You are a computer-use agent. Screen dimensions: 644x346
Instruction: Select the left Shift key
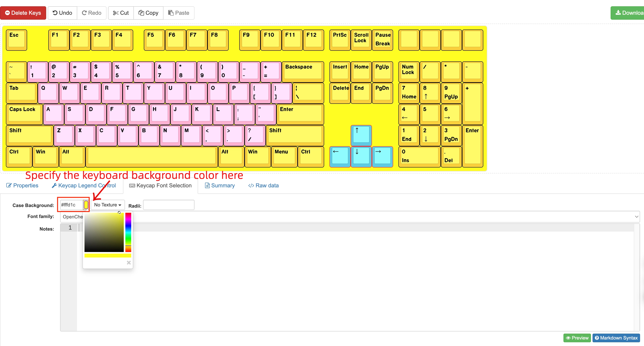click(x=30, y=136)
